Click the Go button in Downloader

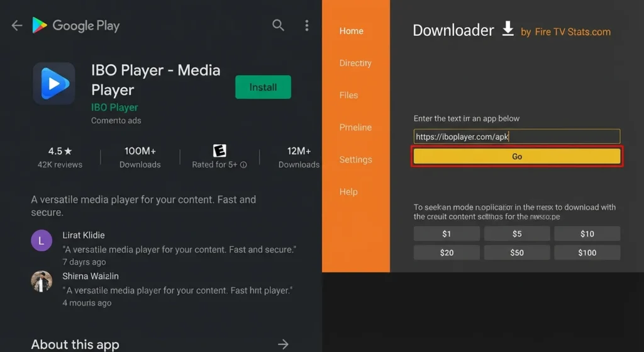(x=517, y=157)
